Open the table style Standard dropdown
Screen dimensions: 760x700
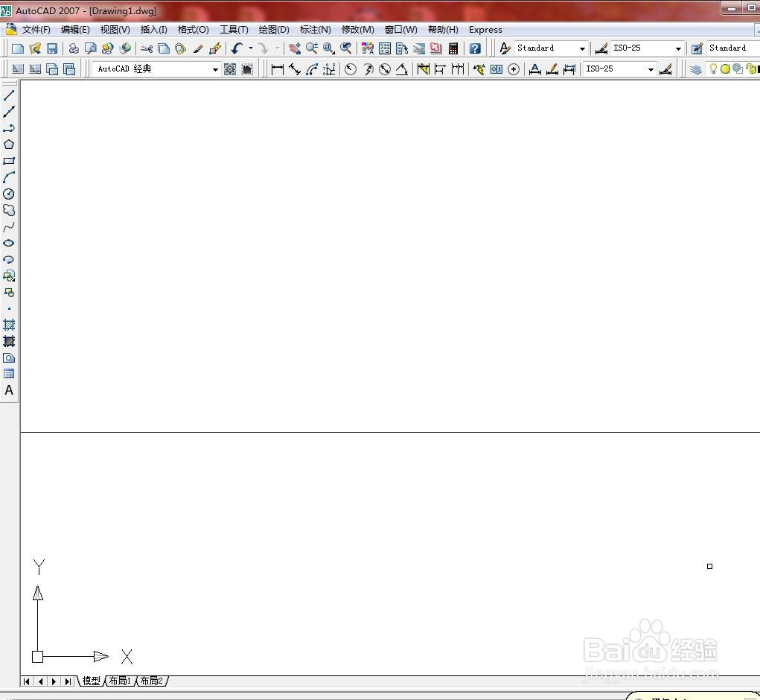[733, 48]
